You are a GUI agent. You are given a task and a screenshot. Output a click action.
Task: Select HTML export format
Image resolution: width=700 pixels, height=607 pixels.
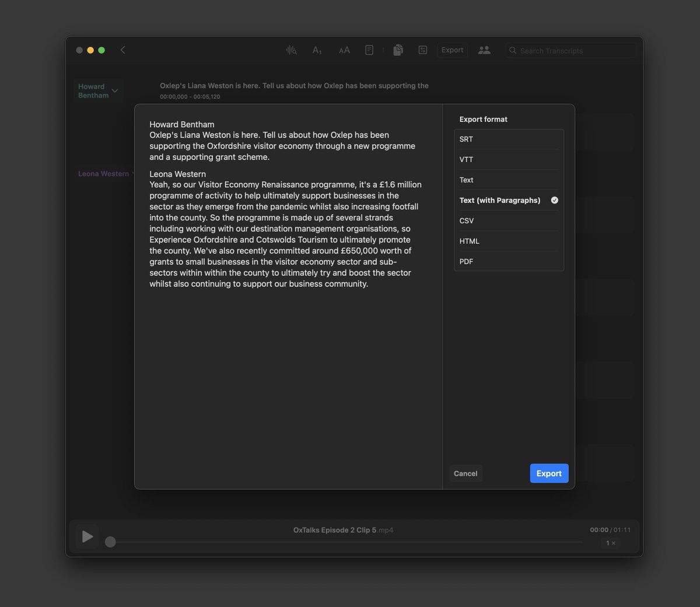click(509, 241)
